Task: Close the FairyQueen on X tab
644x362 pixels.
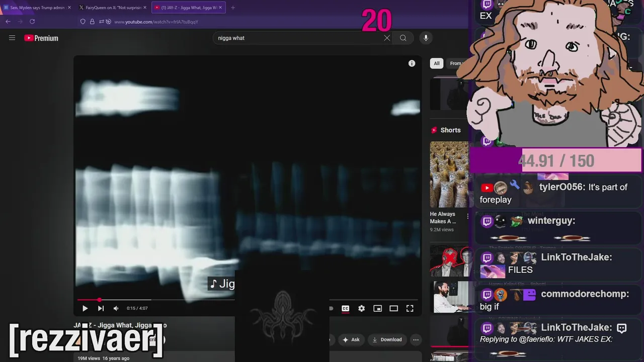Action: click(x=145, y=8)
